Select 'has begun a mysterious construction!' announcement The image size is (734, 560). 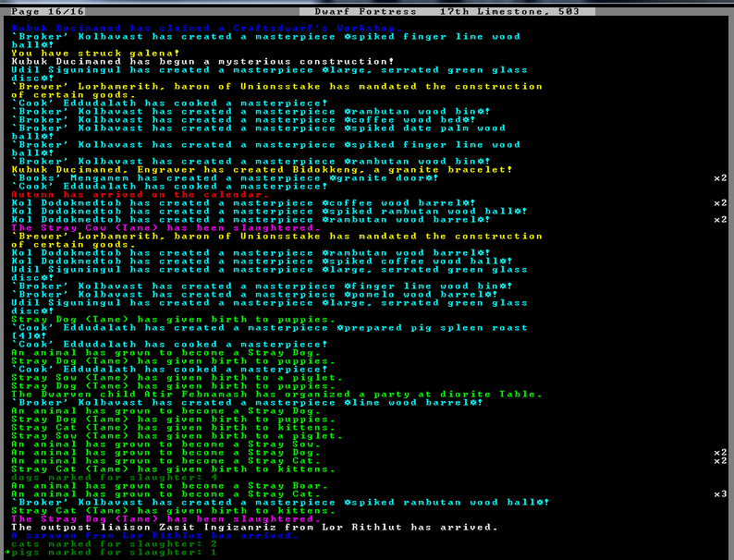pyautogui.click(x=202, y=62)
